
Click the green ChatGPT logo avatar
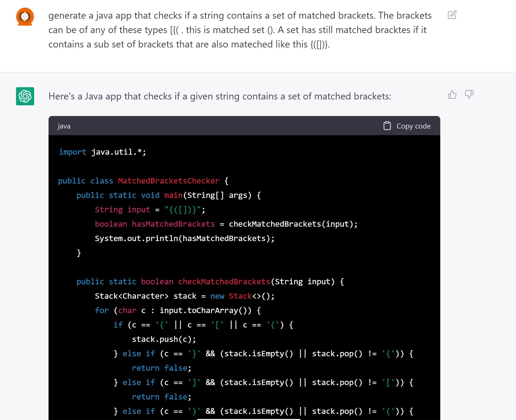[25, 96]
